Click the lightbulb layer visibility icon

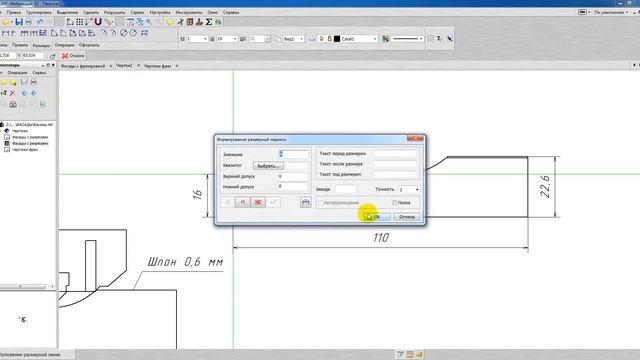[x=321, y=39]
